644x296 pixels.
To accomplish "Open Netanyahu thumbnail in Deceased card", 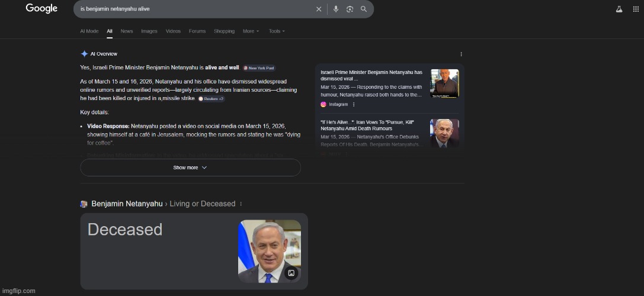I will point(269,251).
